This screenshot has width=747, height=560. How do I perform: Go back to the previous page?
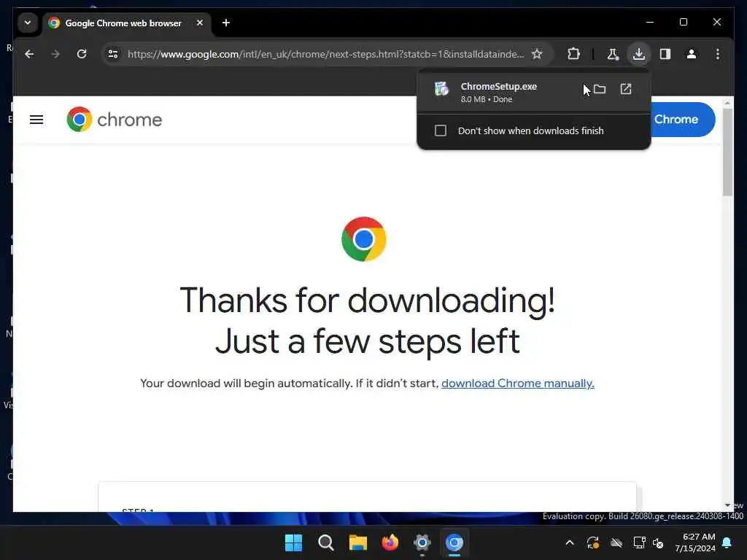click(x=29, y=54)
